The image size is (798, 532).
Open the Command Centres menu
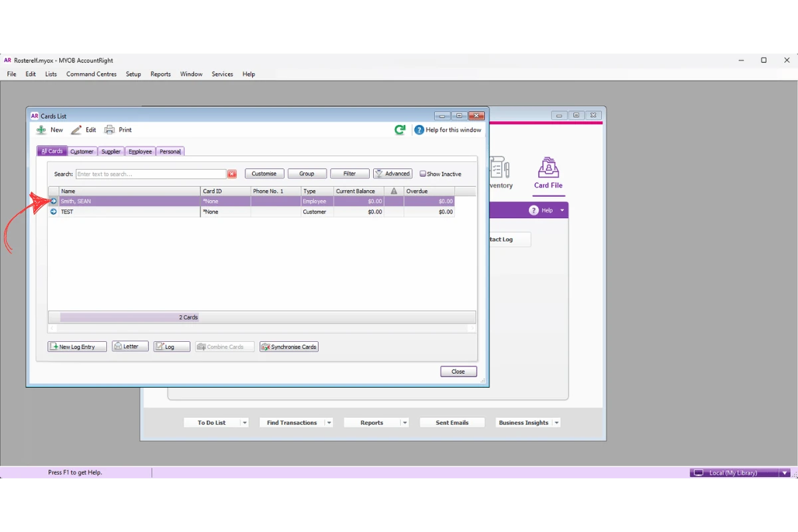[x=91, y=74]
